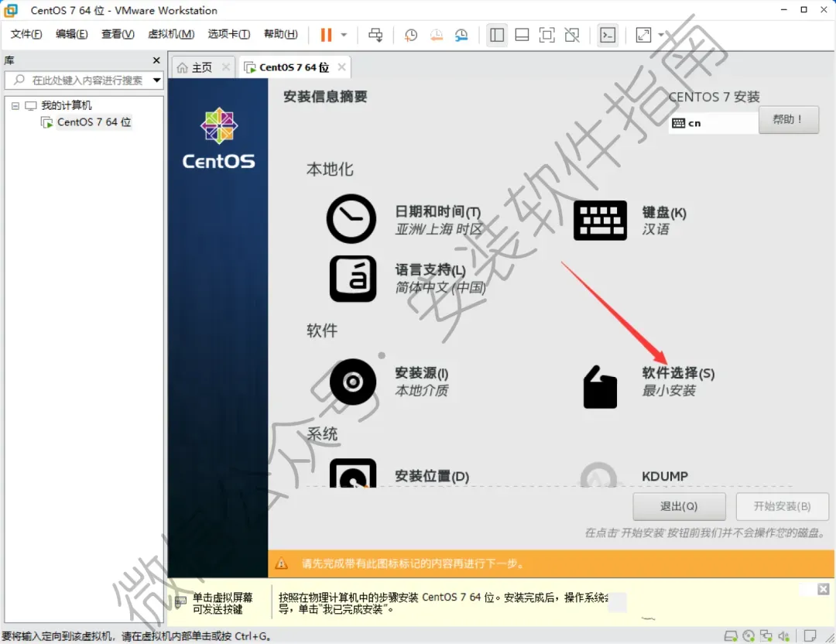Select CentOS 7 64 位 in the library tree
Screen dimensions: 836x644
[x=94, y=122]
